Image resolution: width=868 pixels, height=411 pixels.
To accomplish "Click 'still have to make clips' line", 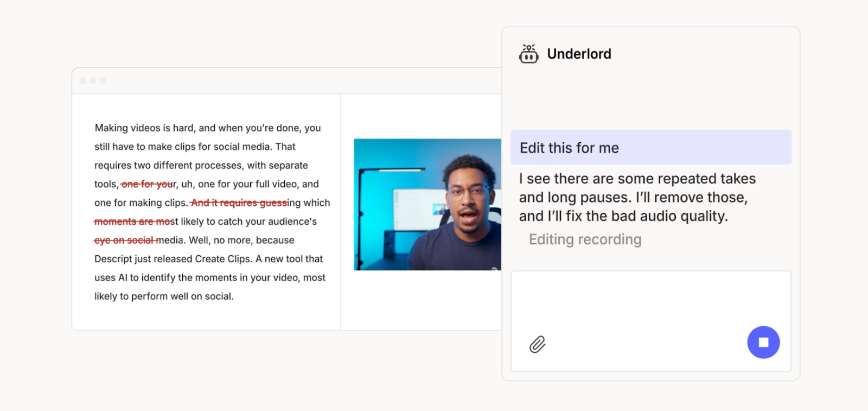I will (195, 147).
